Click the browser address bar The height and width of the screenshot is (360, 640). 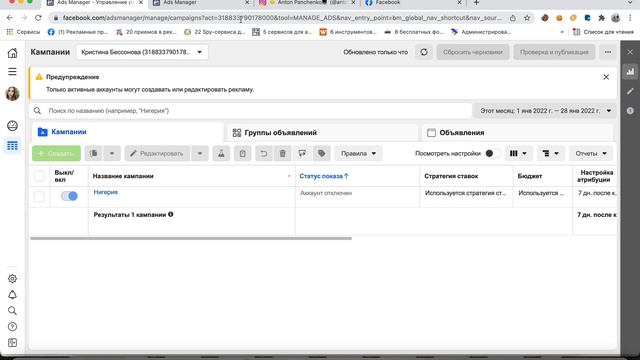[282, 18]
